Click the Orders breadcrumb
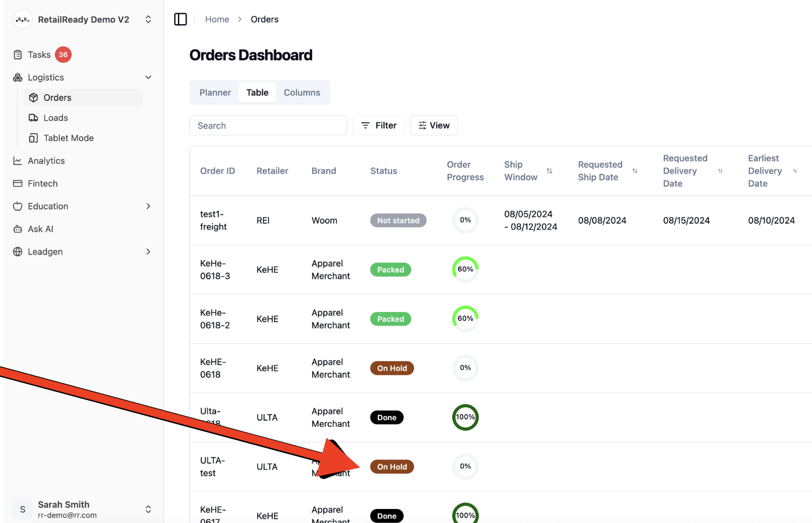The image size is (812, 523). pyautogui.click(x=265, y=19)
